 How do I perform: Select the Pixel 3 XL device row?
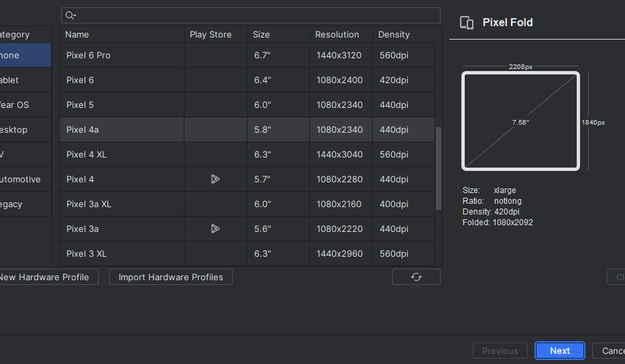point(247,253)
